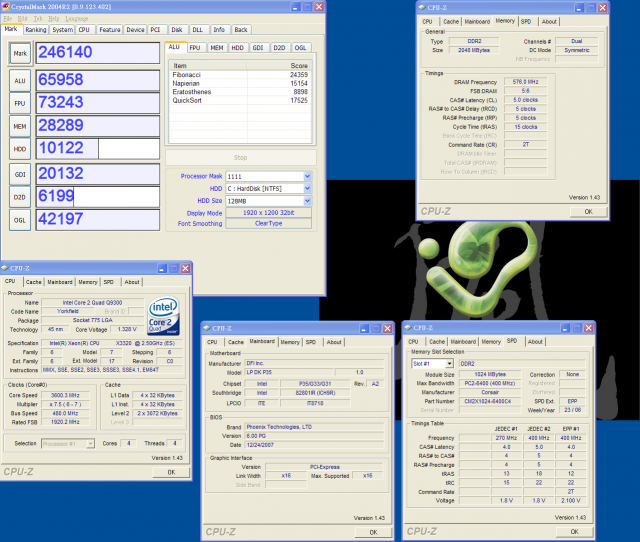Click the CPU-Z CPU window title icon
The image size is (640, 542).
(x=4, y=268)
